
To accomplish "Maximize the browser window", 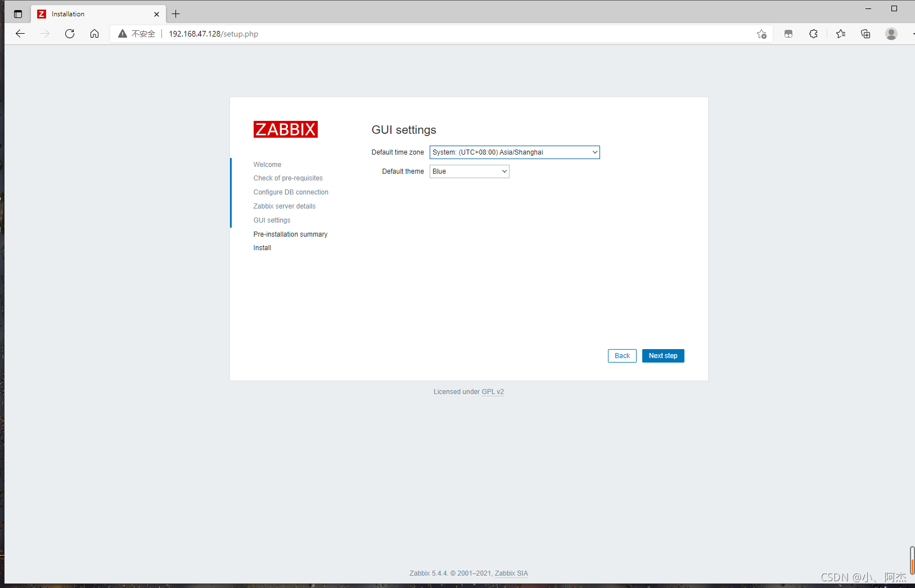I will 894,8.
